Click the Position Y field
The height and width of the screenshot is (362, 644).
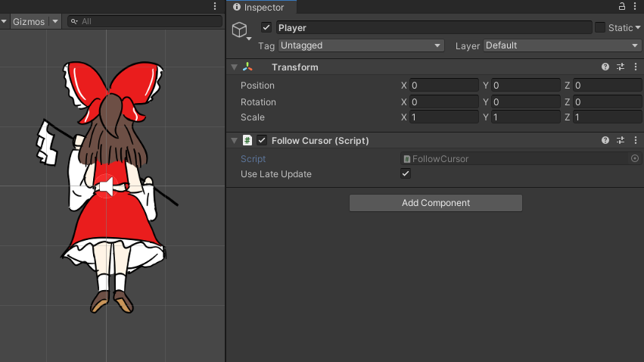526,85
